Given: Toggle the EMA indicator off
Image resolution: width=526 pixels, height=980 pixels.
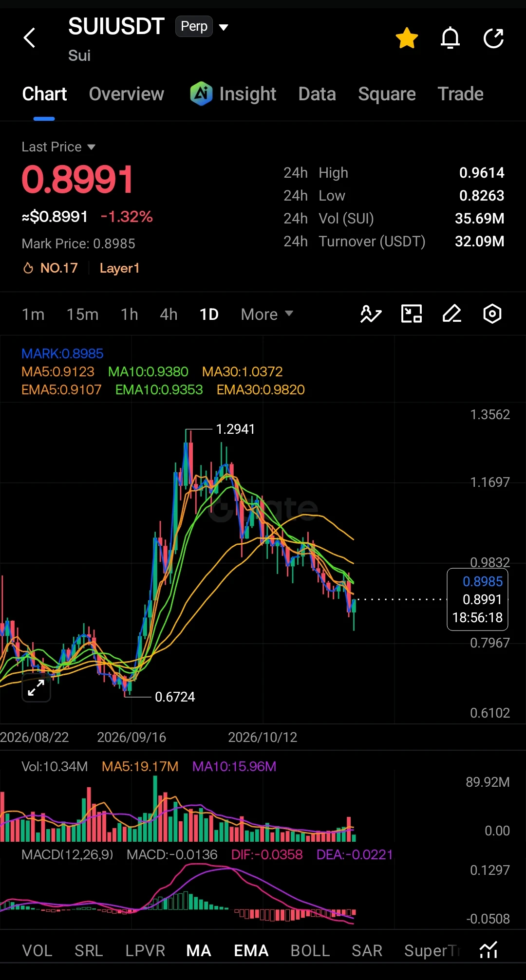Looking at the screenshot, I should 251,950.
